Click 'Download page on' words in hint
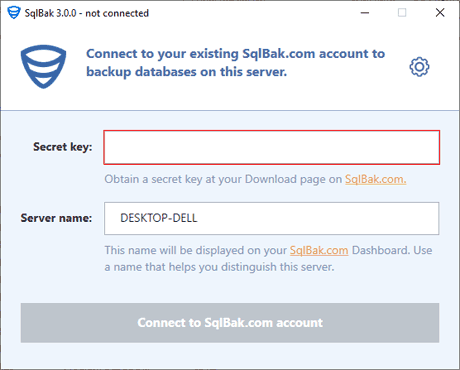 pyautogui.click(x=293, y=179)
